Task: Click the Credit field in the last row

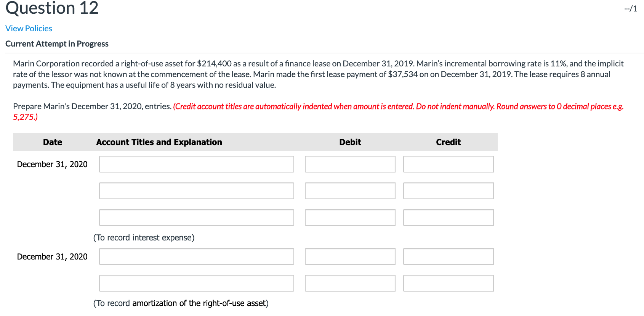Action: (x=448, y=283)
